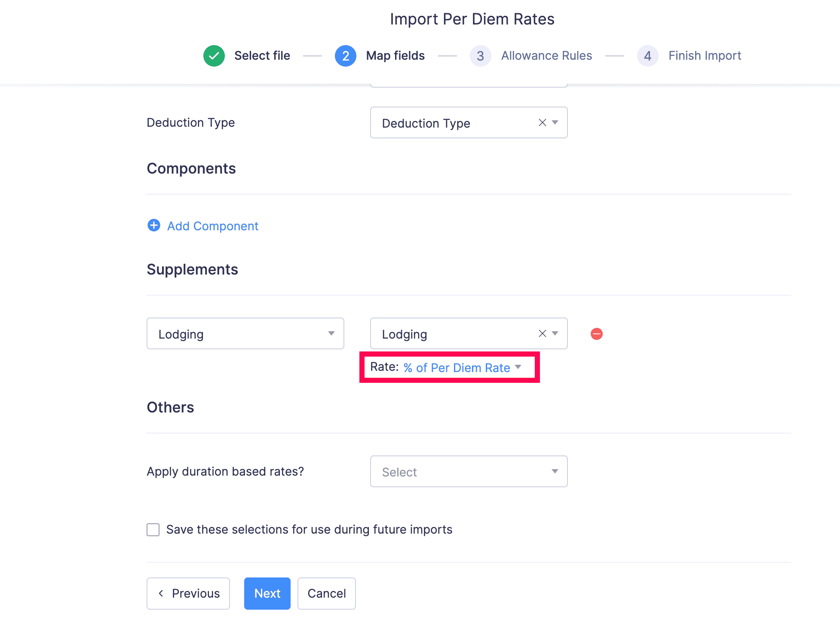Click the step 4 Finish Import circle
This screenshot has height=626, width=840.
coord(647,56)
